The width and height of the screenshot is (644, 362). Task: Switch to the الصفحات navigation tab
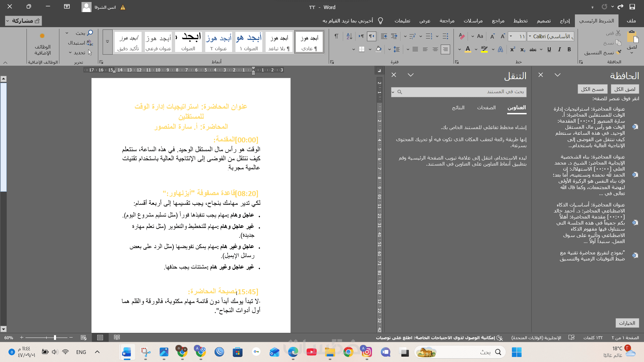486,108
